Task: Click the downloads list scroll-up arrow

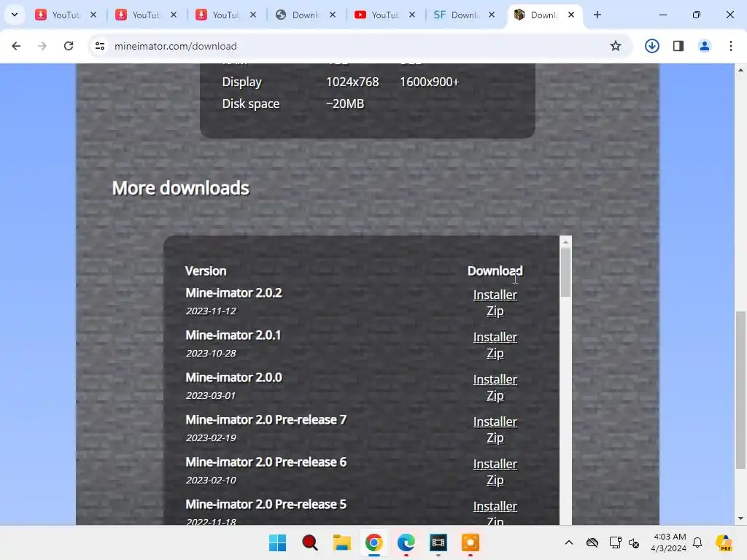Action: pyautogui.click(x=565, y=242)
